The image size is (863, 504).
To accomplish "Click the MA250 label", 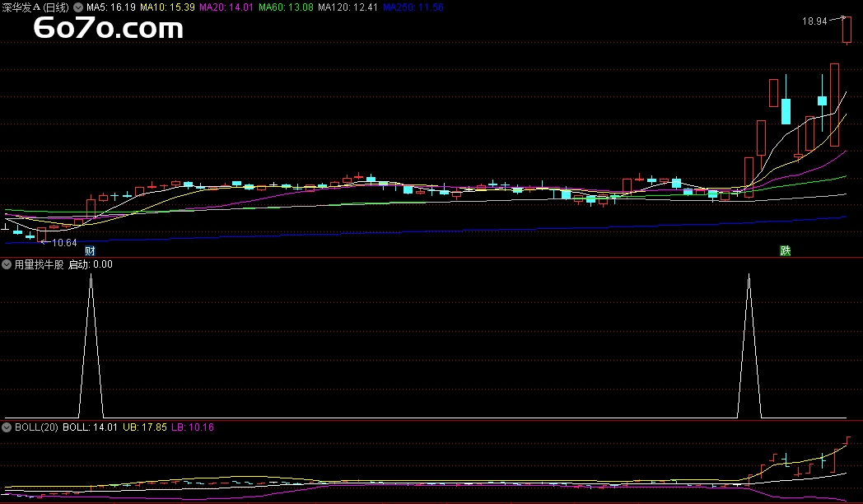I will pyautogui.click(x=413, y=7).
